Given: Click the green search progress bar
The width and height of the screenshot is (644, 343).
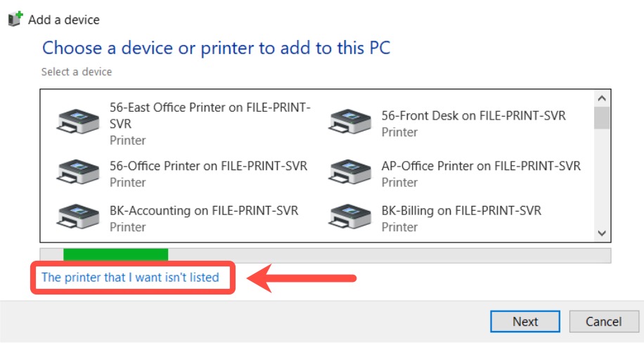Looking at the screenshot, I should click(x=115, y=254).
